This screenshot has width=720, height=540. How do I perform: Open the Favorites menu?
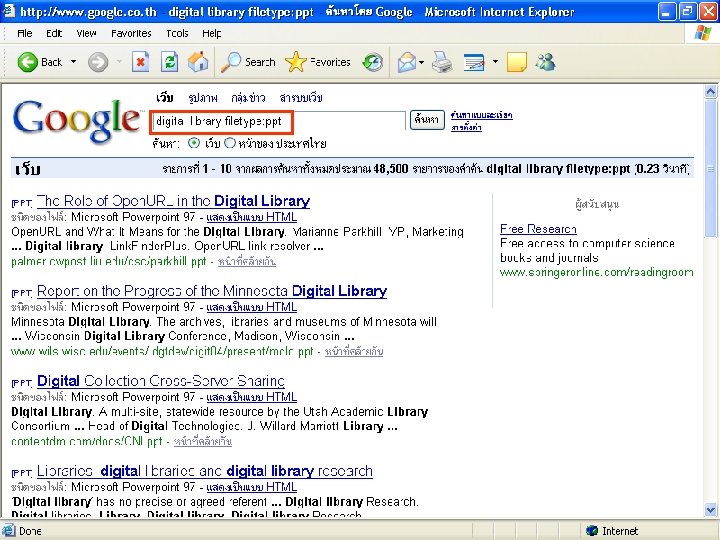point(131,33)
